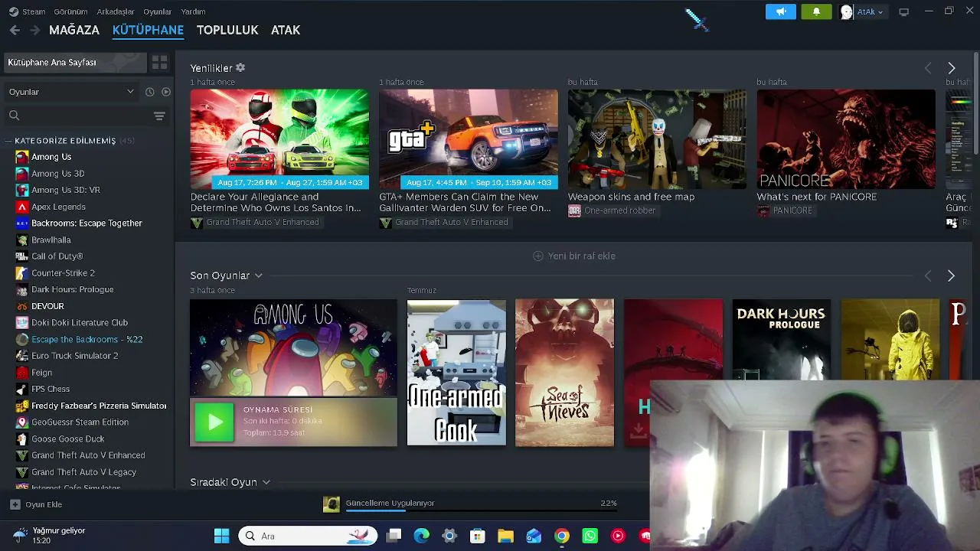Viewport: 980px width, 551px height.
Task: Click the Goose Goose Duck list icon
Action: point(21,439)
